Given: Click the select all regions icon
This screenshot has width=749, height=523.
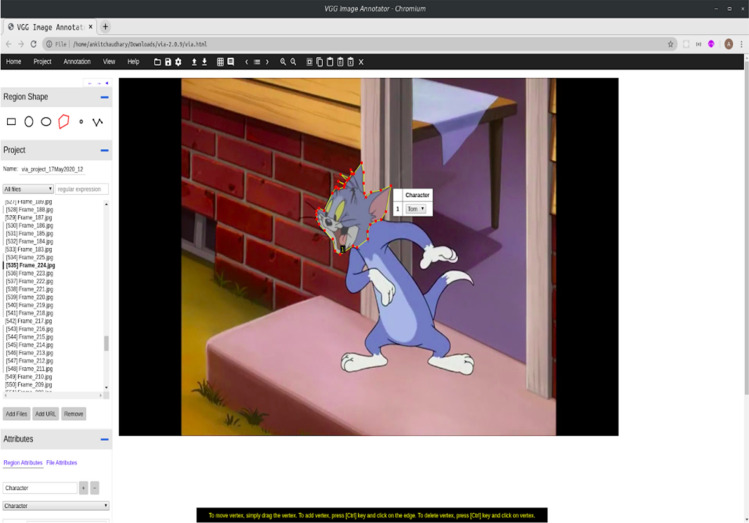Looking at the screenshot, I should click(x=309, y=62).
